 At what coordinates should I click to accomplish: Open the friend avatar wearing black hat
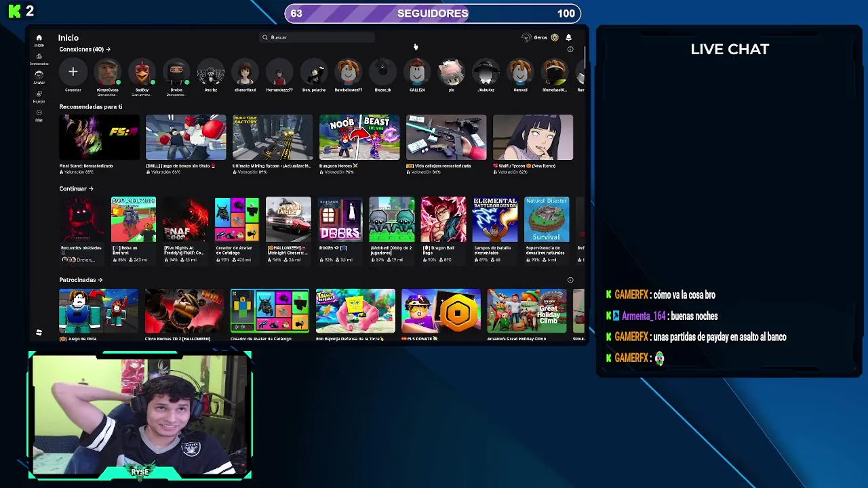(486, 72)
